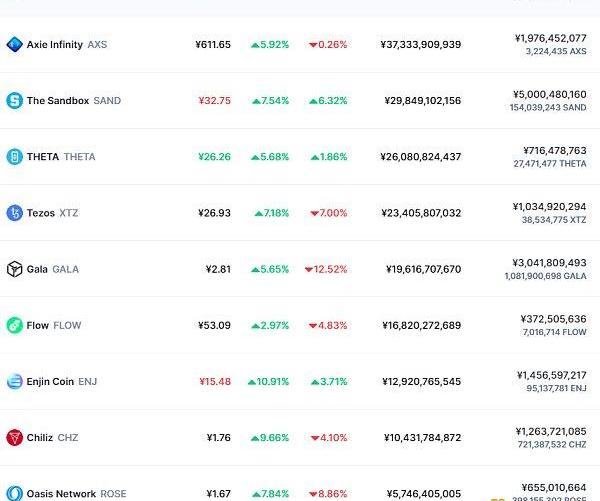Open the Chiliz CHZ page
This screenshot has width=600, height=501.
52,437
